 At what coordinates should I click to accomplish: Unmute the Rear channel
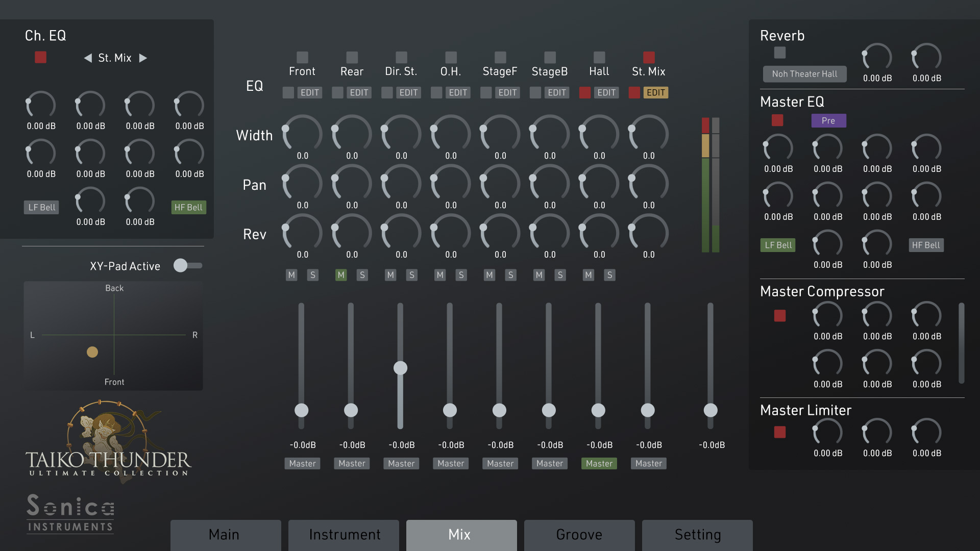[x=341, y=275]
